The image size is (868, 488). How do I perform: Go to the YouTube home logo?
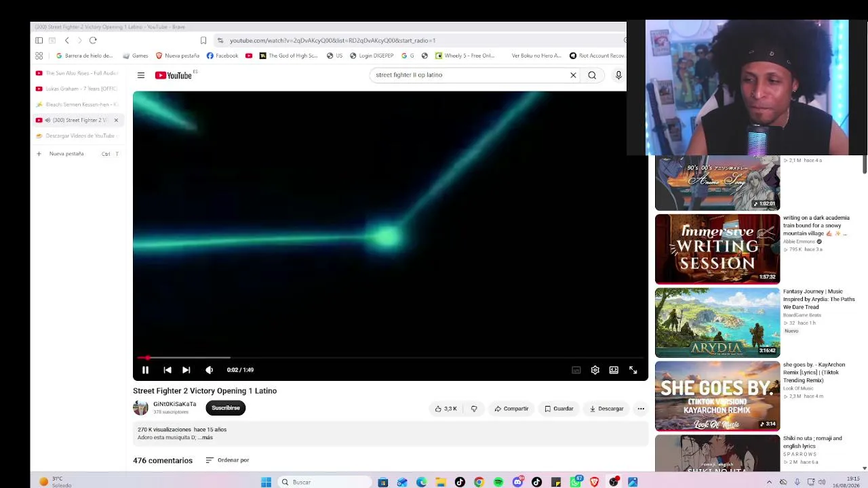point(174,75)
